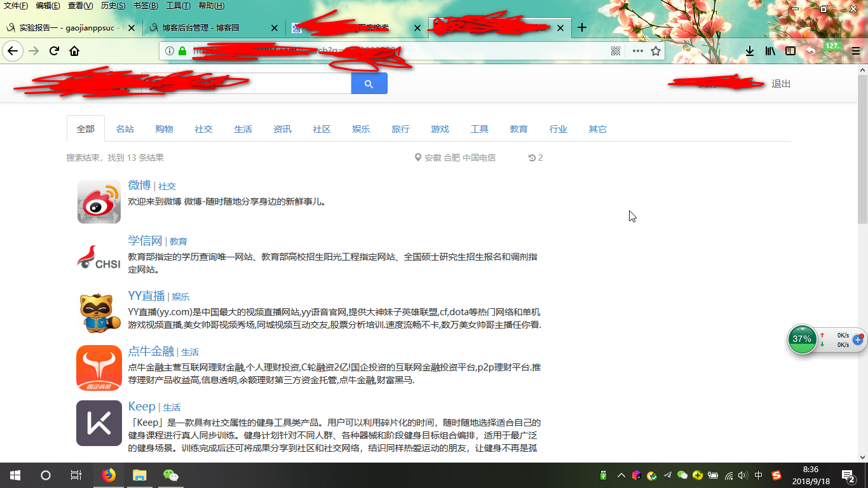Open the Firefox library icon
The height and width of the screenshot is (488, 868).
770,51
